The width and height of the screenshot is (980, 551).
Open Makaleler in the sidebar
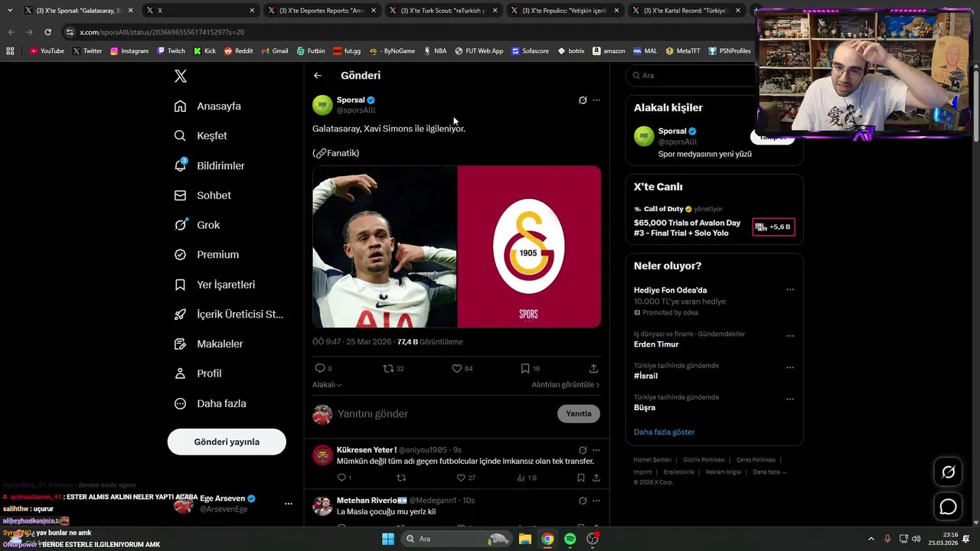point(208,344)
